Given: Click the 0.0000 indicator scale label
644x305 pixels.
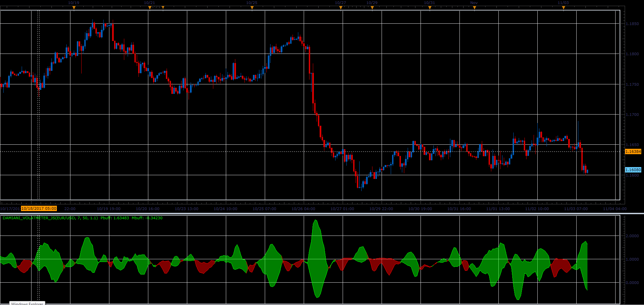Looking at the screenshot, I should pos(632,283).
